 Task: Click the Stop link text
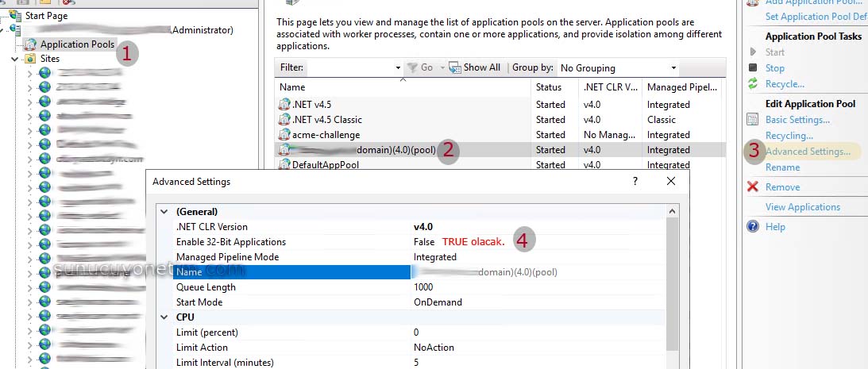(774, 68)
